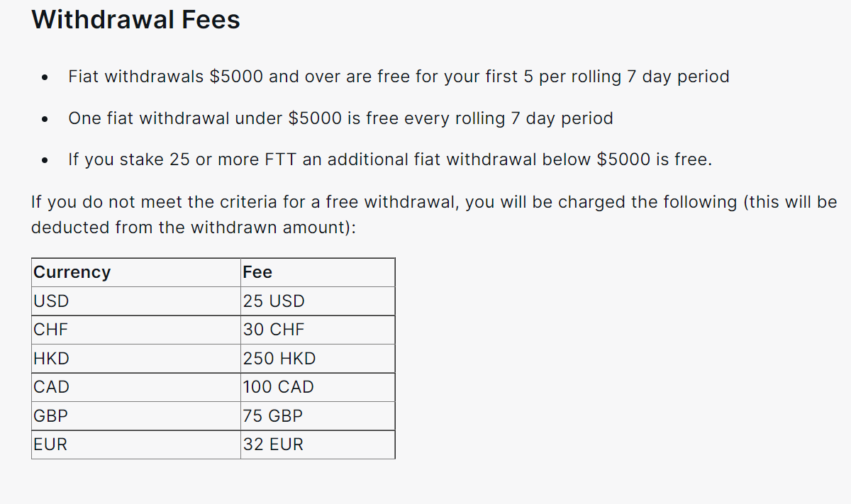Viewport: 851px width, 504px height.
Task: Click the Withdrawal Fees heading
Action: [135, 19]
